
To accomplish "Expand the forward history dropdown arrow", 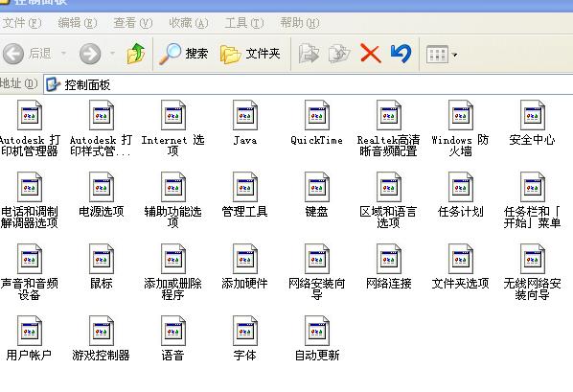I will pyautogui.click(x=112, y=54).
